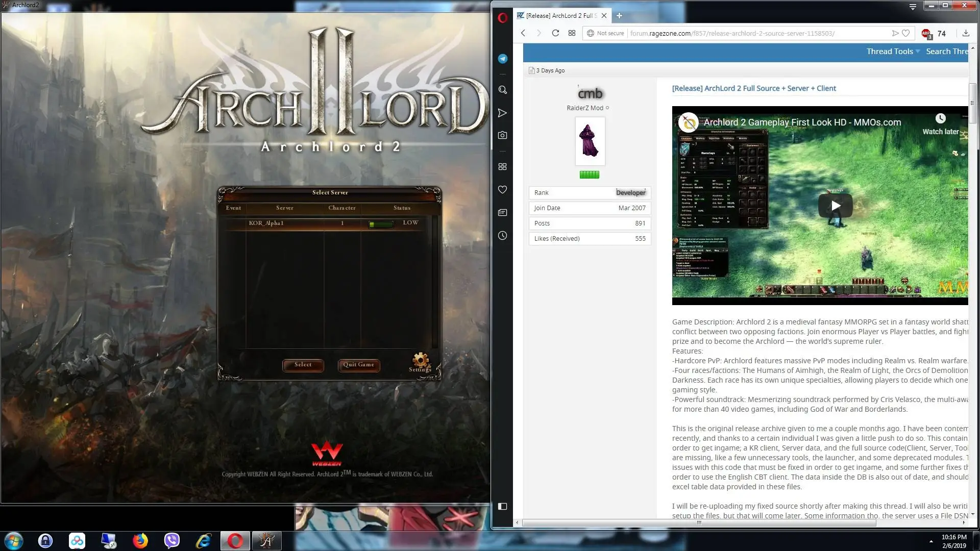Open the snapshot camera in the sidebar
980x551 pixels.
click(x=503, y=135)
